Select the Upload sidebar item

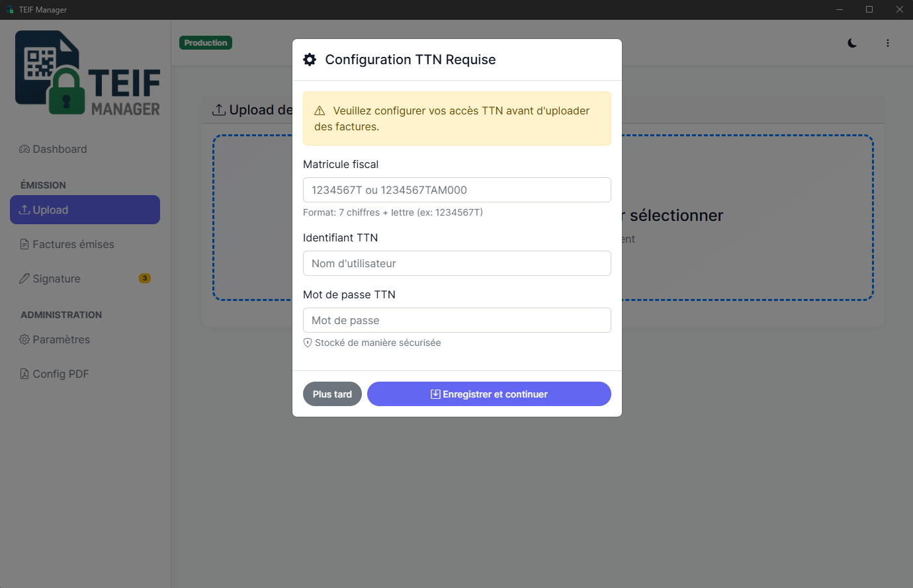pos(85,210)
